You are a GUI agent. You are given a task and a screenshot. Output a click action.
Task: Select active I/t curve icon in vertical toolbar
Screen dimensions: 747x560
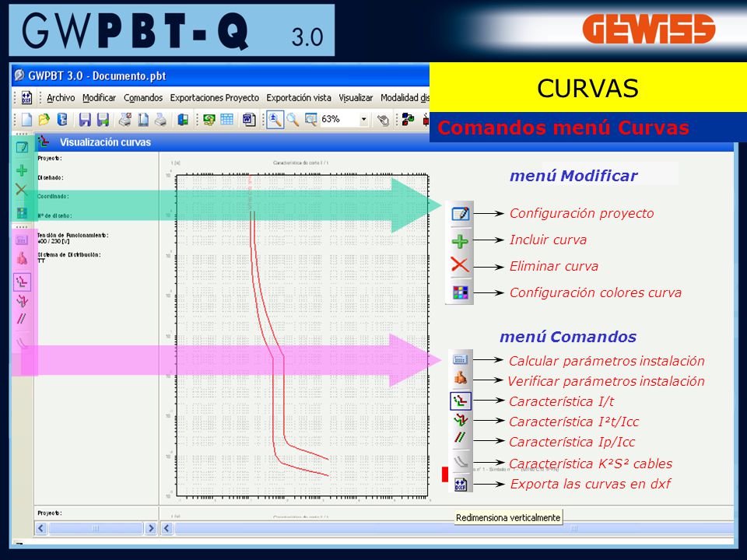coord(22,282)
